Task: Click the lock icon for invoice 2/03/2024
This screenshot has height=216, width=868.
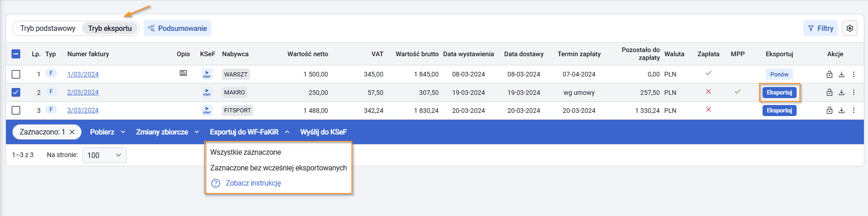Action: 829,92
